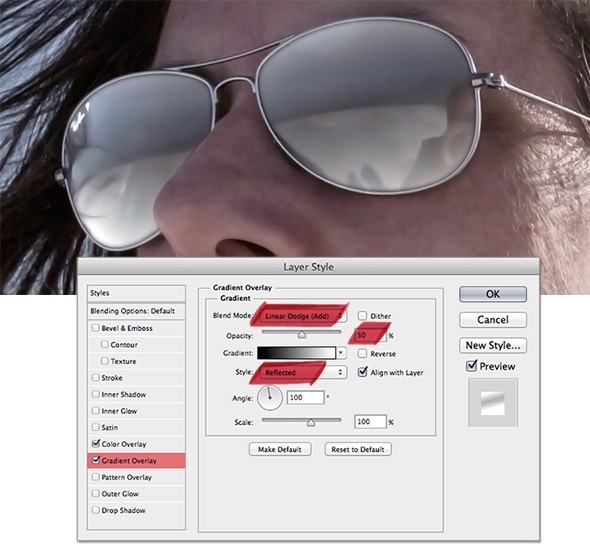The width and height of the screenshot is (590, 544).
Task: Click Reset to Default button
Action: pos(358,449)
